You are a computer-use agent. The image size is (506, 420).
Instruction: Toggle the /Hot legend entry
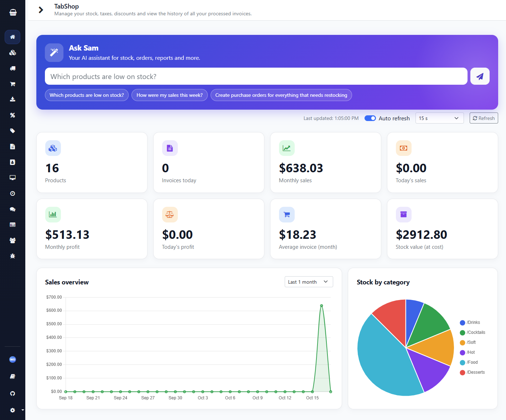(x=468, y=353)
